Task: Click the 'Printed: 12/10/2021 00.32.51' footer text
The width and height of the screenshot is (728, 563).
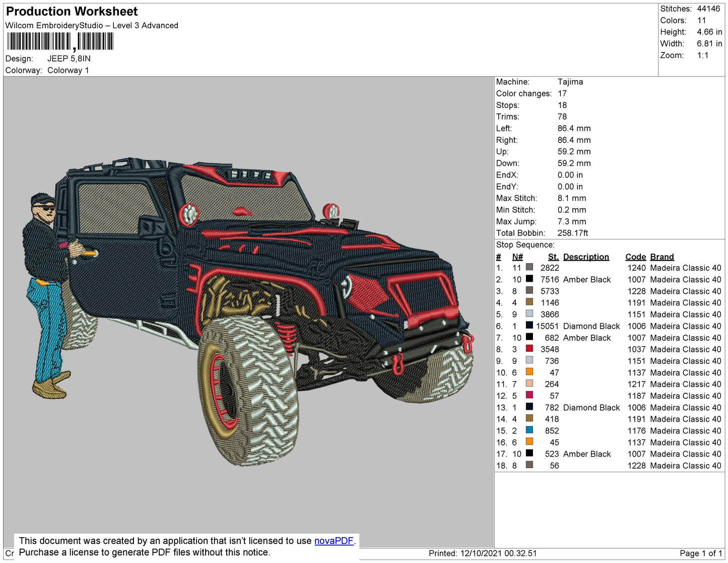Action: [x=483, y=553]
